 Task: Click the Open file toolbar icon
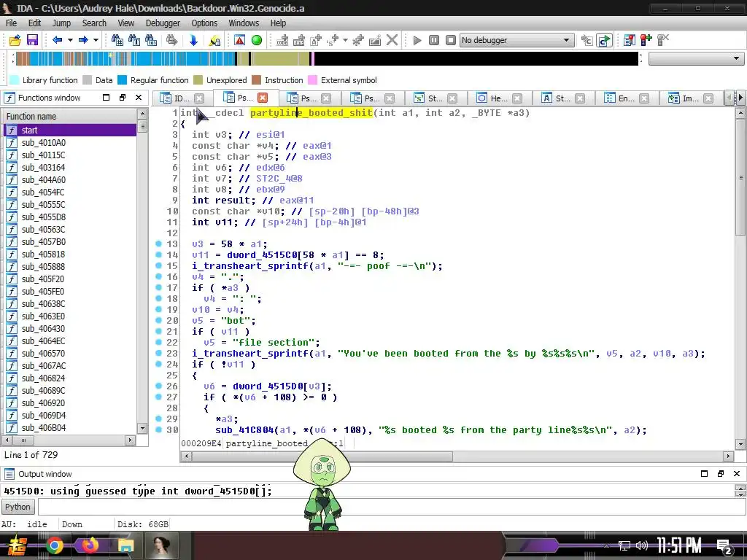[15, 41]
